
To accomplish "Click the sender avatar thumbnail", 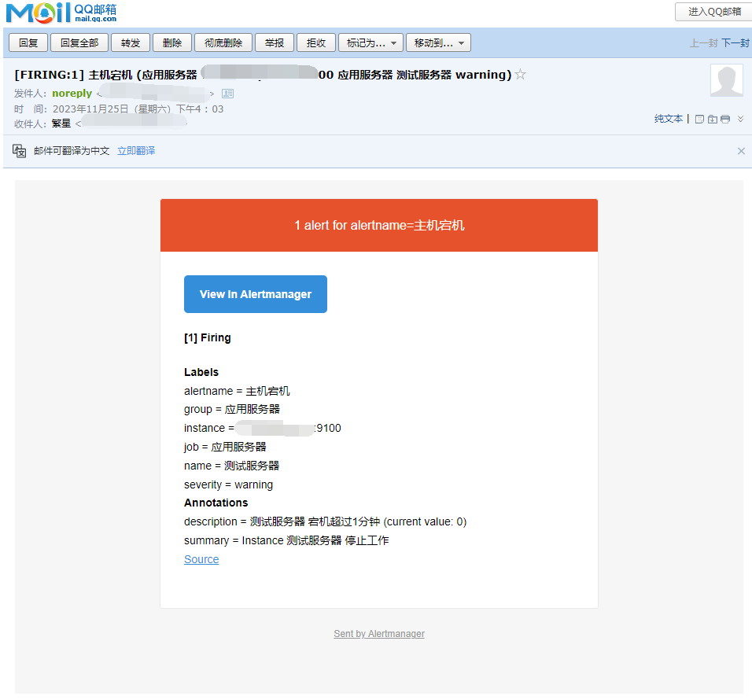I will (726, 80).
